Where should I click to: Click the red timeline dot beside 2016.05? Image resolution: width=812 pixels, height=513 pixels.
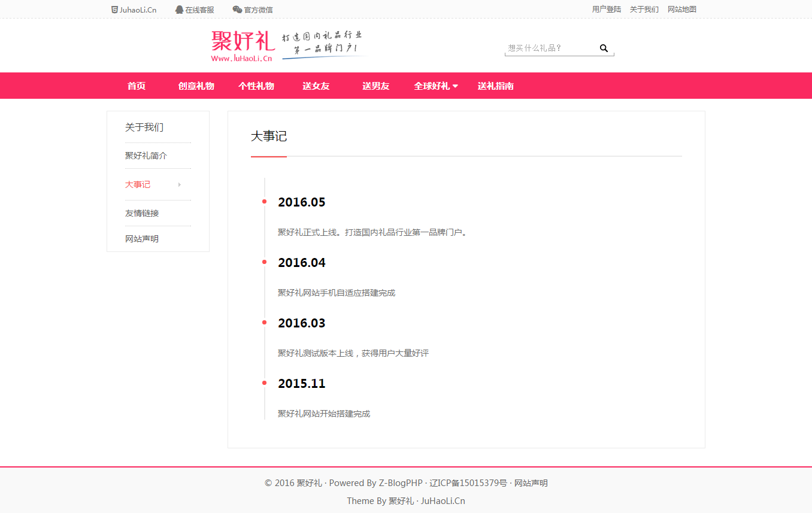(x=264, y=202)
